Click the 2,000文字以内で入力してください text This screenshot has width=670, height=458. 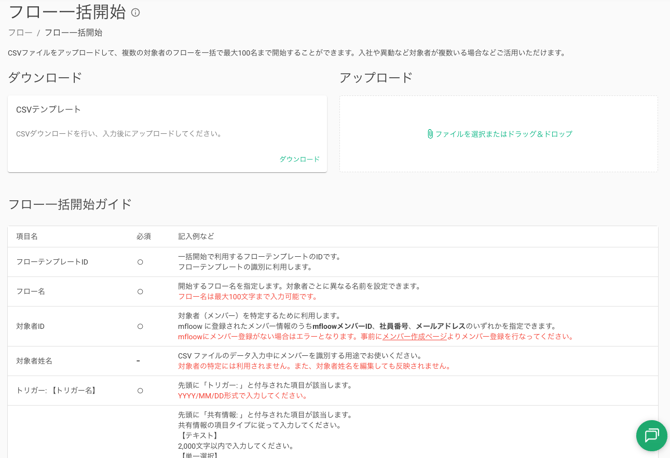236,446
